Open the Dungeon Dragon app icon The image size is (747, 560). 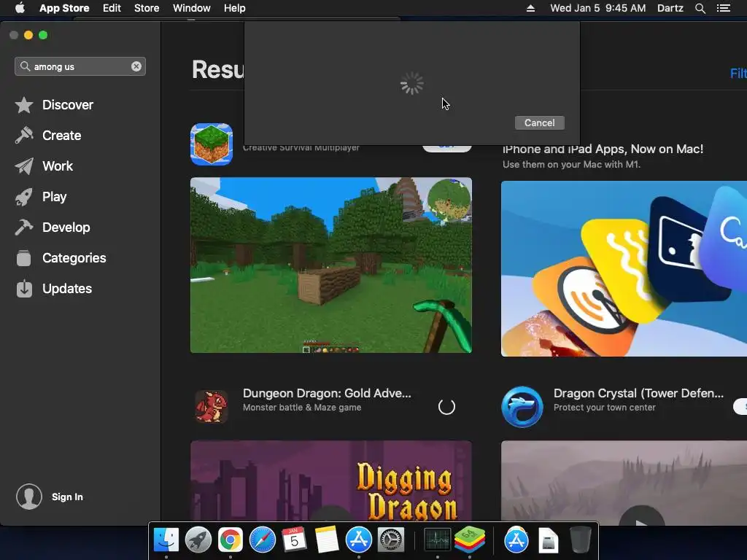(x=212, y=407)
